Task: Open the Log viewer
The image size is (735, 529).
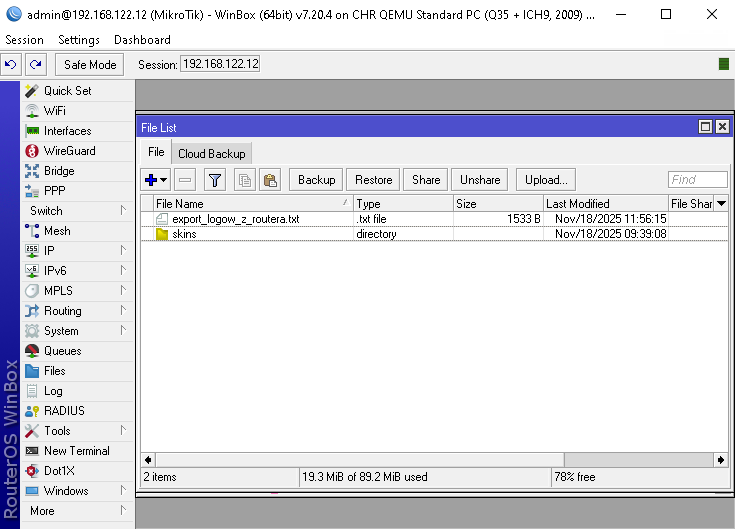Action: tap(77, 391)
